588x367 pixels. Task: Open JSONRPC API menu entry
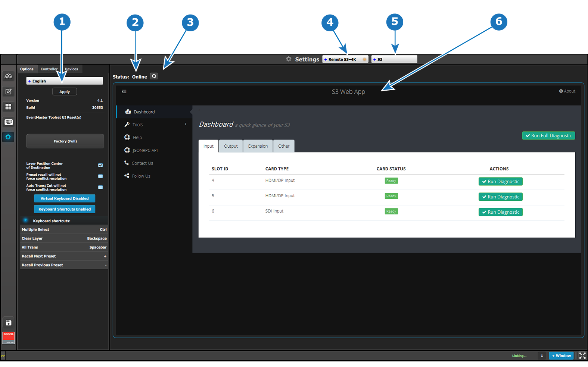154,150
